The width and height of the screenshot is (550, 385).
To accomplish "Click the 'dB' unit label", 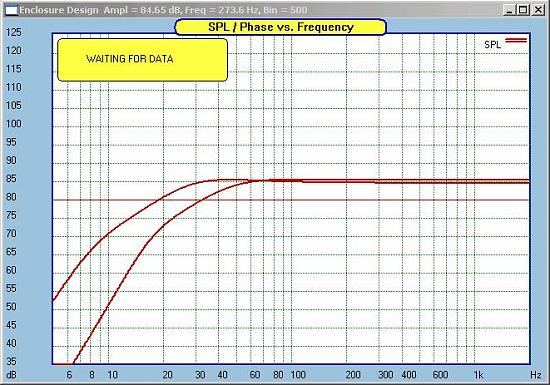I will (x=11, y=375).
